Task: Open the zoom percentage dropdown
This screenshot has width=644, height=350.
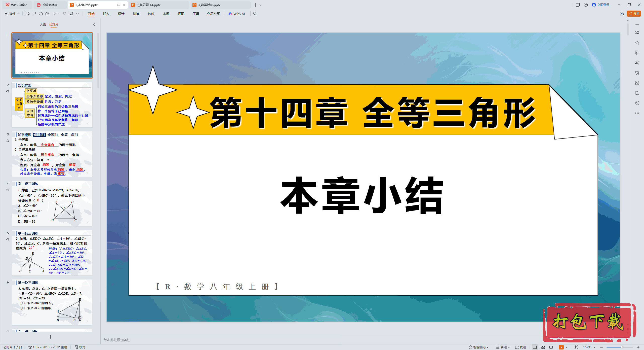Action: click(x=595, y=347)
